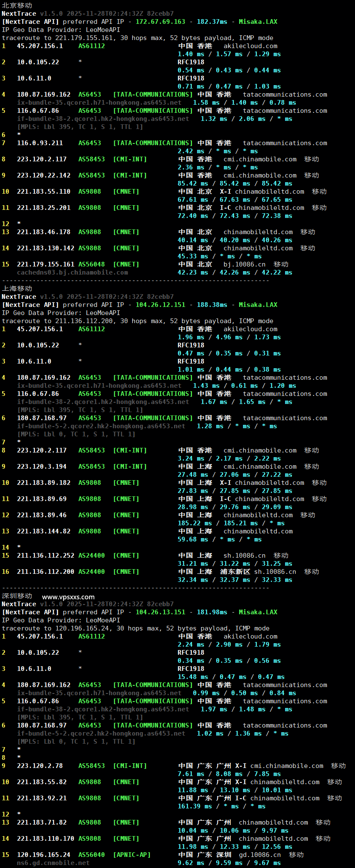Viewport: 355px width, 868px height.
Task: Click hop IP 221.183.25.201
Action: (x=44, y=208)
